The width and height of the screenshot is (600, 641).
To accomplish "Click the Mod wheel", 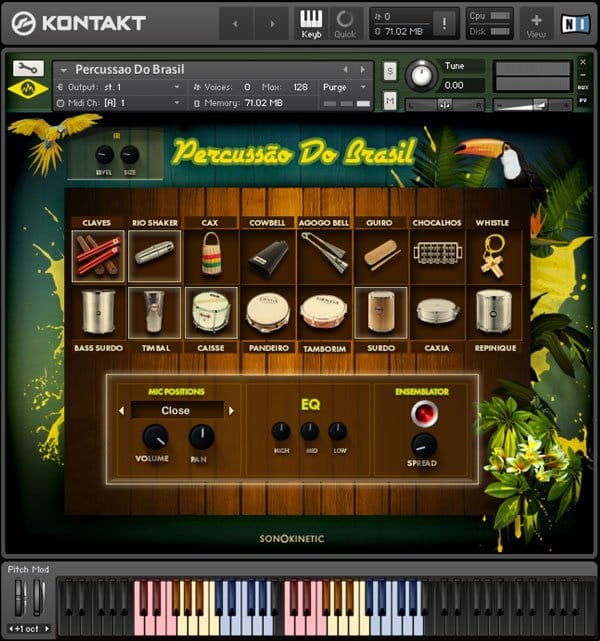I will [39, 598].
